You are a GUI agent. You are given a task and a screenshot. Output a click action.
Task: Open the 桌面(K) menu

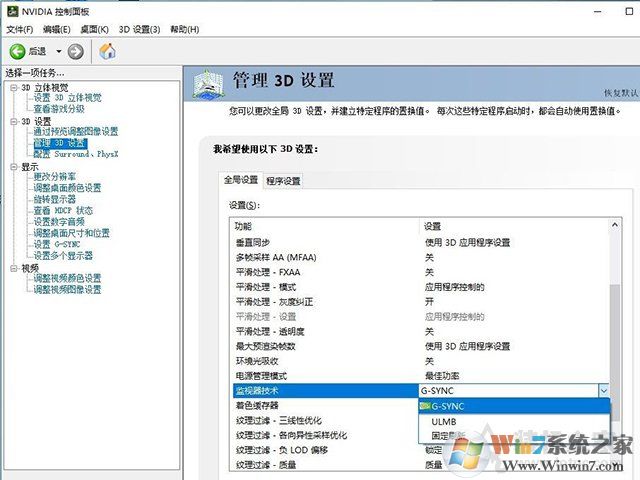coord(94,29)
